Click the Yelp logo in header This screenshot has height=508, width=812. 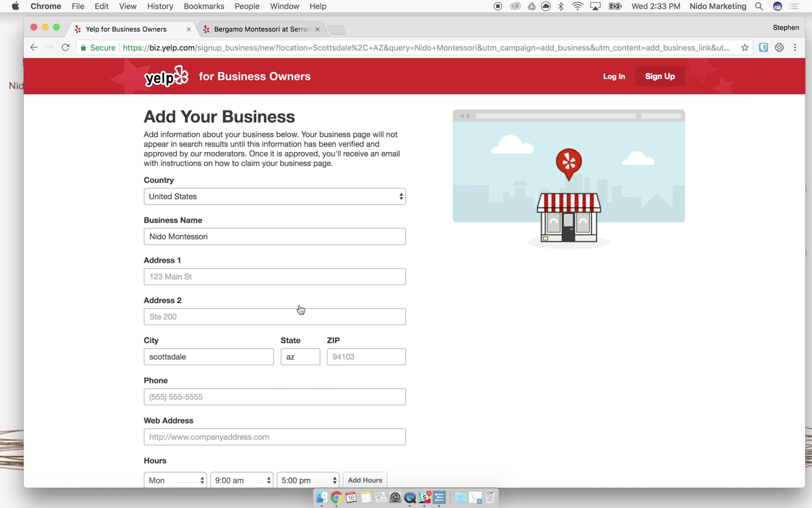[x=166, y=77]
